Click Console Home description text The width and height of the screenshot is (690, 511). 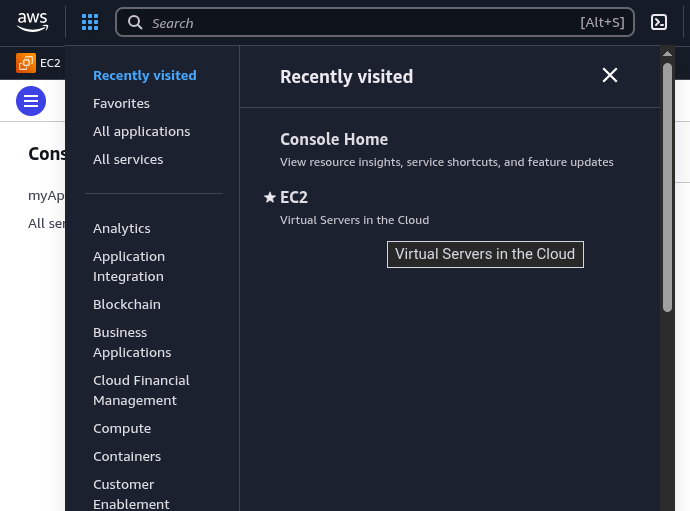[x=447, y=162]
